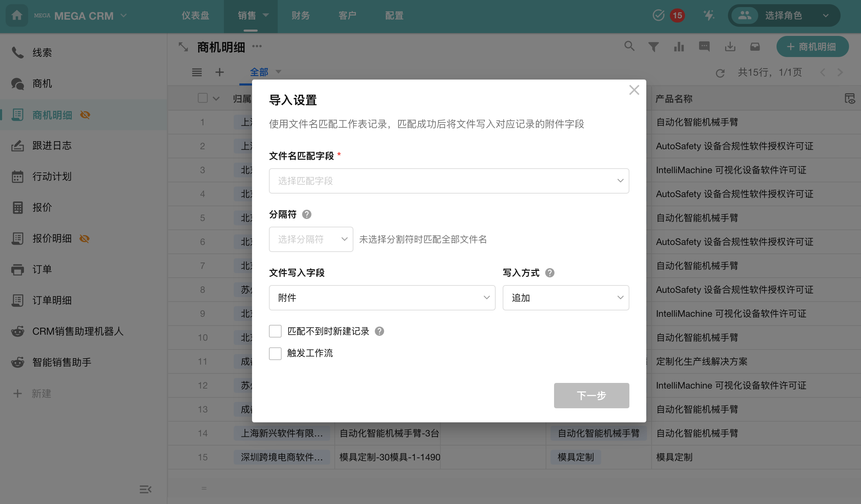The height and width of the screenshot is (504, 861).
Task: Click the search icon in toolbar
Action: pyautogui.click(x=629, y=46)
